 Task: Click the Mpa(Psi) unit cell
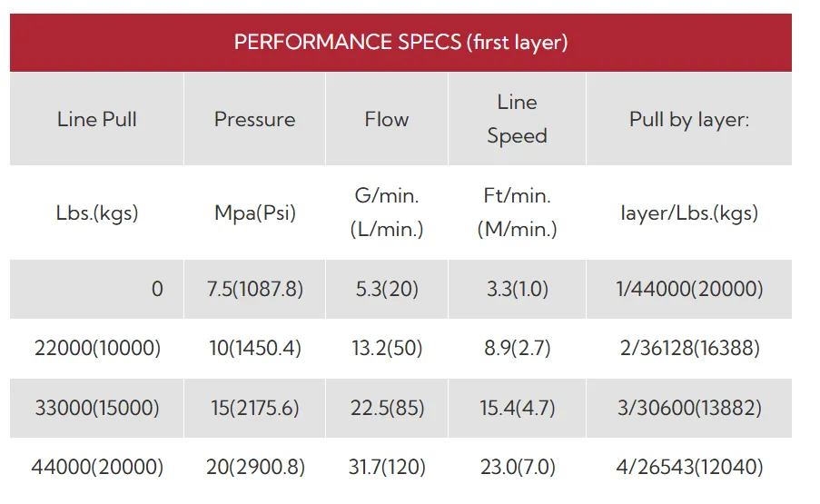click(254, 212)
